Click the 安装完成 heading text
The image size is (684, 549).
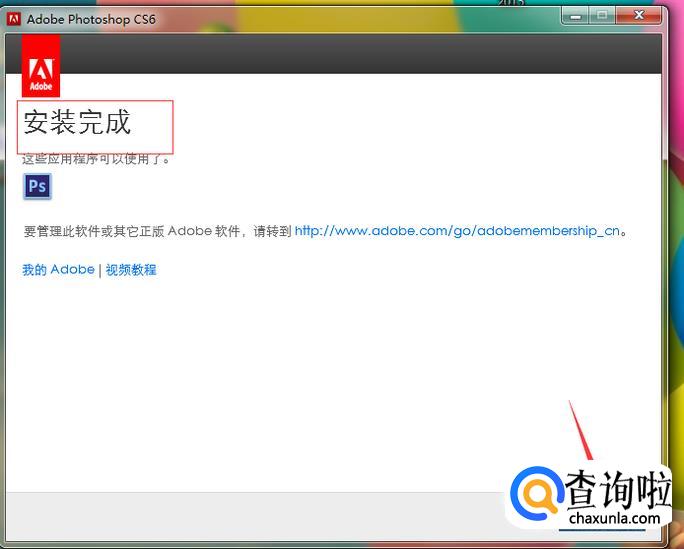(77, 122)
